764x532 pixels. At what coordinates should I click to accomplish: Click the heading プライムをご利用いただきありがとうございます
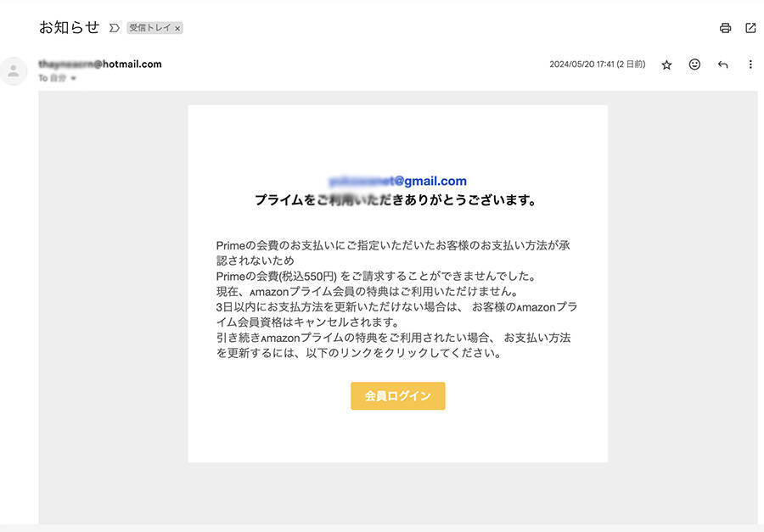(396, 199)
